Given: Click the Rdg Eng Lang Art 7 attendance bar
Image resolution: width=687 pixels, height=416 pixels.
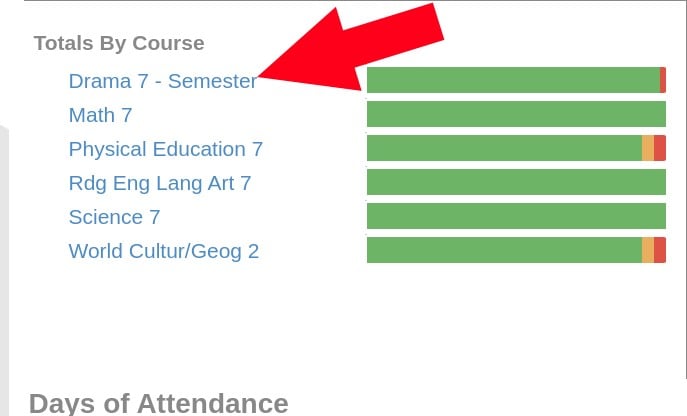Looking at the screenshot, I should [x=516, y=182].
